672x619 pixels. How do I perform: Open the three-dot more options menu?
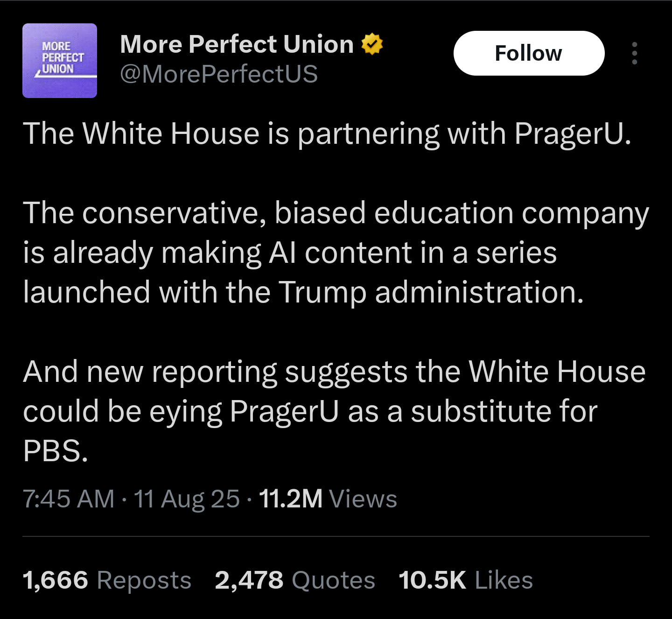tap(634, 53)
